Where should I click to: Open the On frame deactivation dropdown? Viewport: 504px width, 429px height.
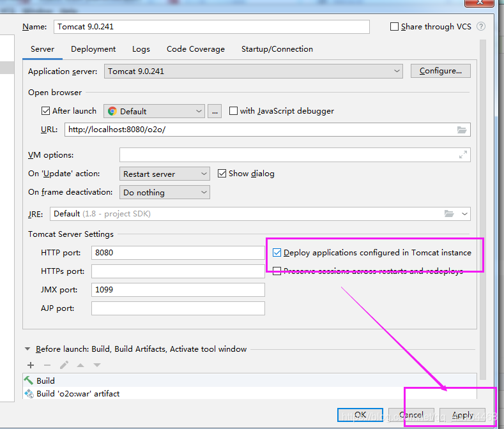pyautogui.click(x=165, y=192)
